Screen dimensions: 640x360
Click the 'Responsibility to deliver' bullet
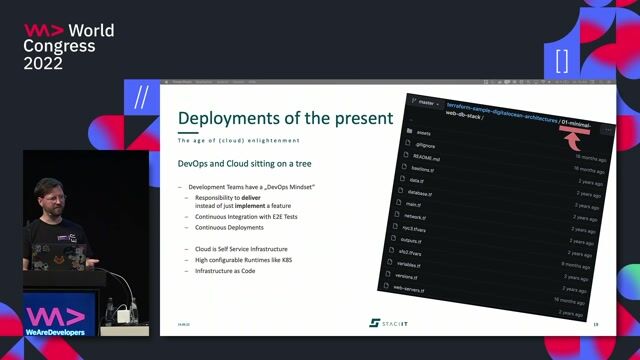228,198
